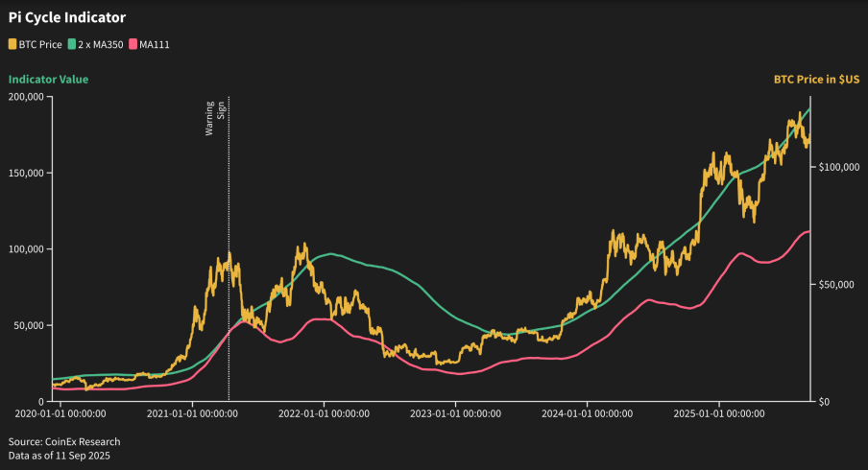Click the Data as of 11 Sep 2025 note
Screen dimensions: 868x470
click(x=60, y=456)
